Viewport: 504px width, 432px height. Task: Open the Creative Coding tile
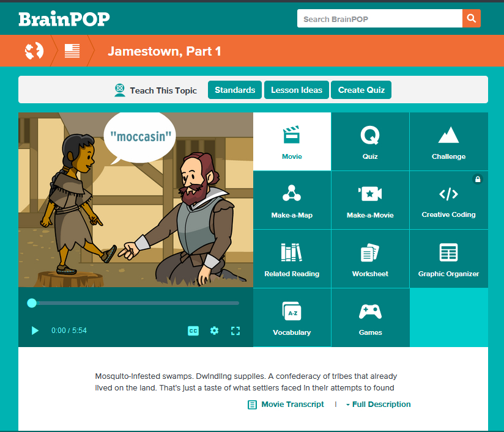(x=449, y=200)
